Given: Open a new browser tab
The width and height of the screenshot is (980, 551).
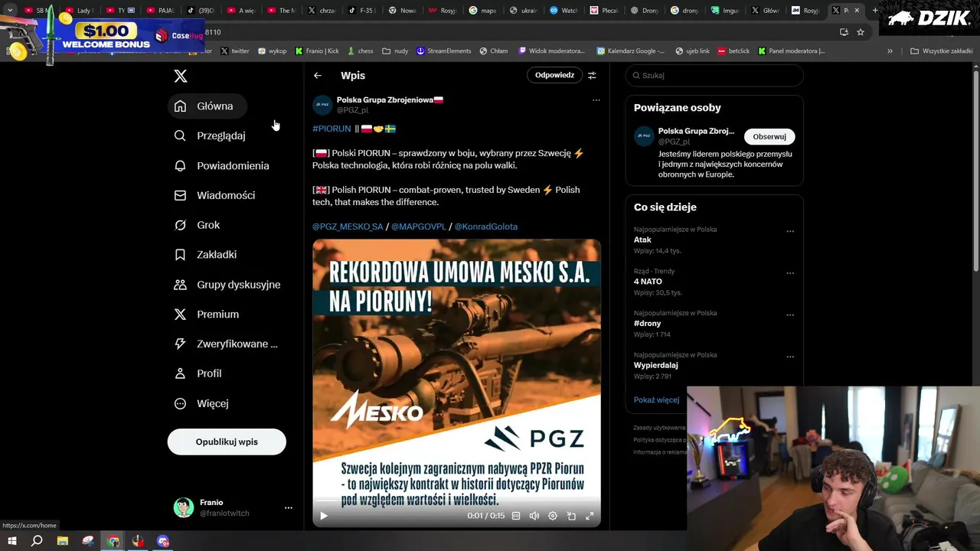Looking at the screenshot, I should pyautogui.click(x=875, y=11).
